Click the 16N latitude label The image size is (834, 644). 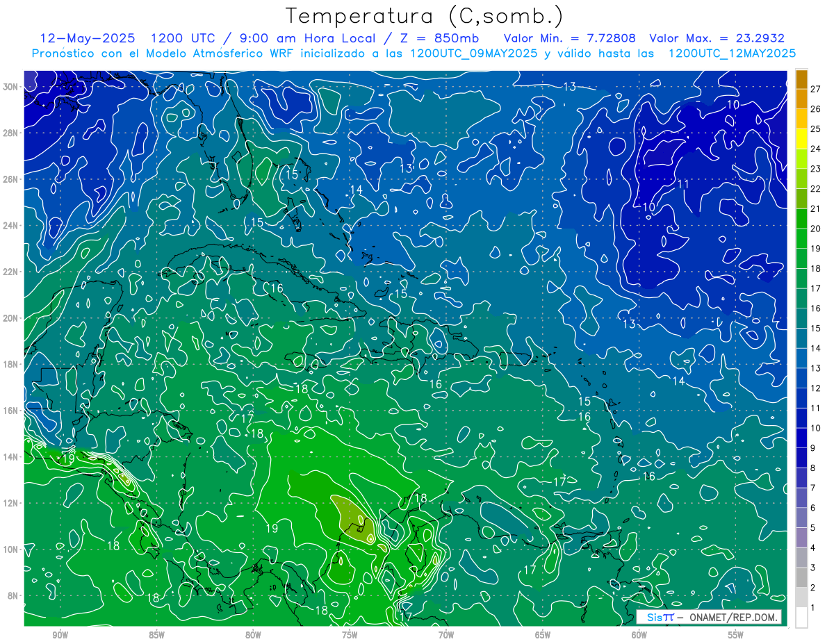(10, 411)
